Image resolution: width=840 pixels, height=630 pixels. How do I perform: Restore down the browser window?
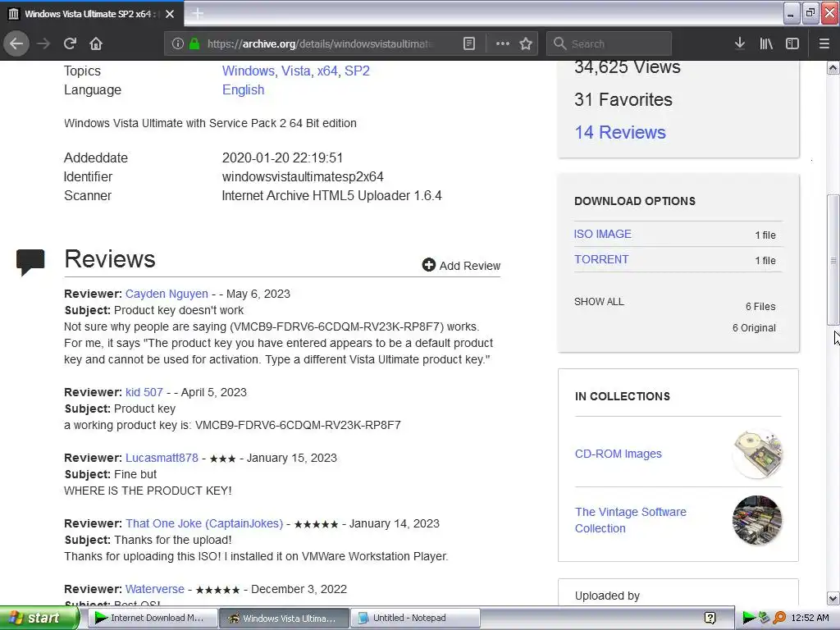pos(810,13)
